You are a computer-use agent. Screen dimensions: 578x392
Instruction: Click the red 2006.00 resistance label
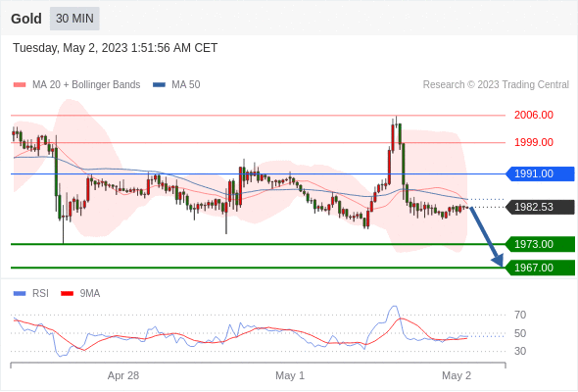tap(534, 115)
